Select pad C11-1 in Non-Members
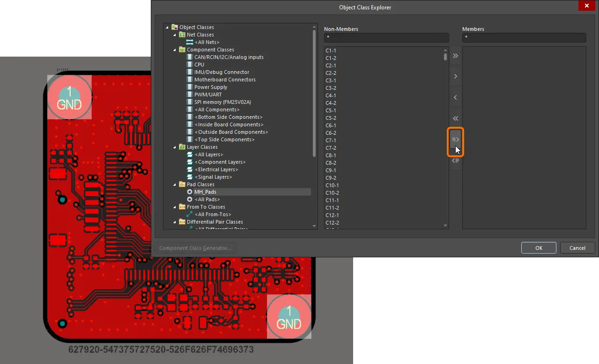599x364 pixels. click(x=332, y=200)
